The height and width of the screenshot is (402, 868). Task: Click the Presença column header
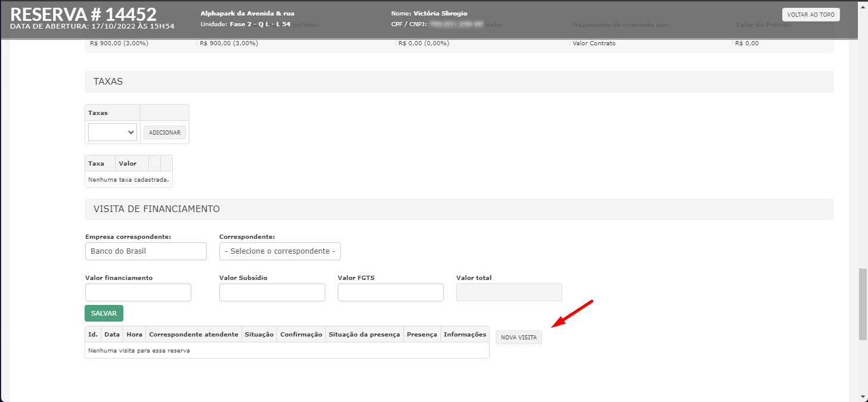(422, 335)
